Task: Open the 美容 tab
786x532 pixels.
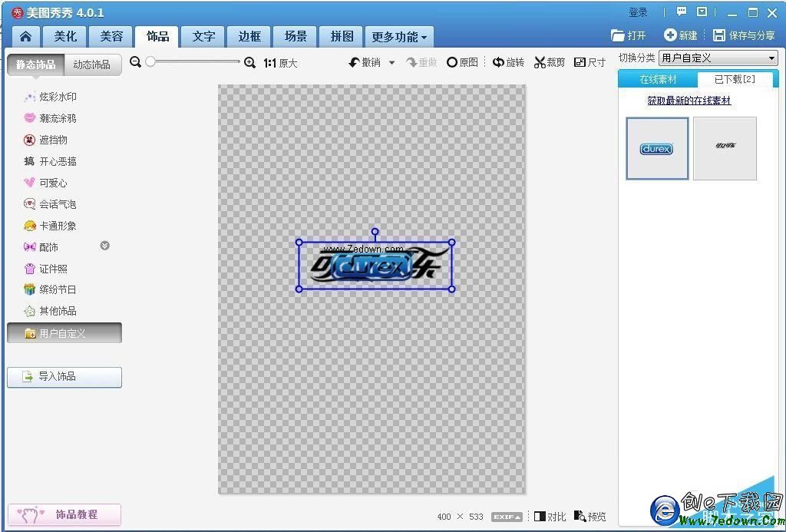Action: point(111,37)
